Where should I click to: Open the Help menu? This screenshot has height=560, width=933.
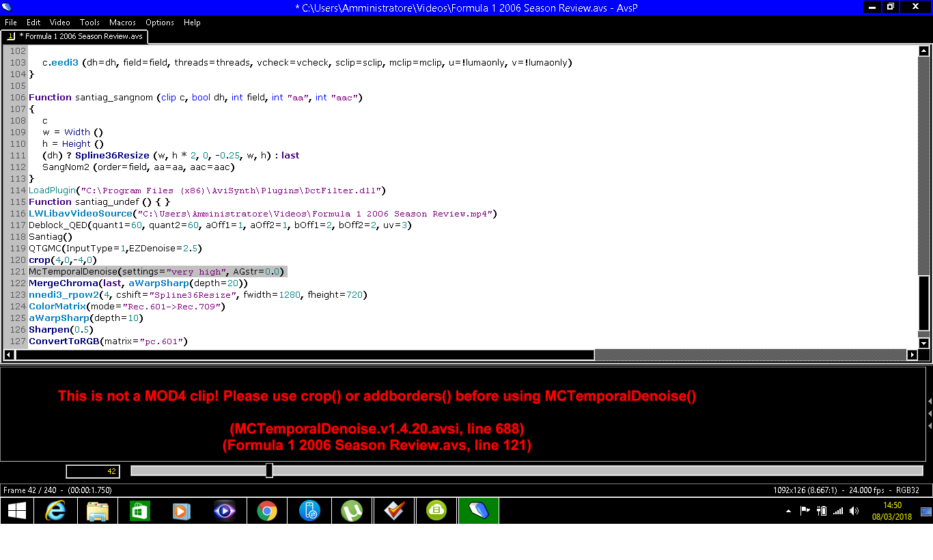point(192,23)
